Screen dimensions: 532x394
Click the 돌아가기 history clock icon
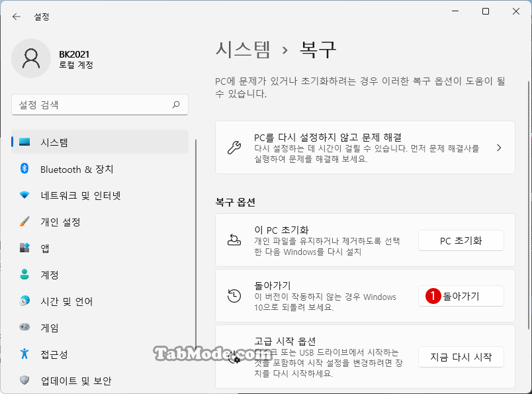pyautogui.click(x=234, y=295)
